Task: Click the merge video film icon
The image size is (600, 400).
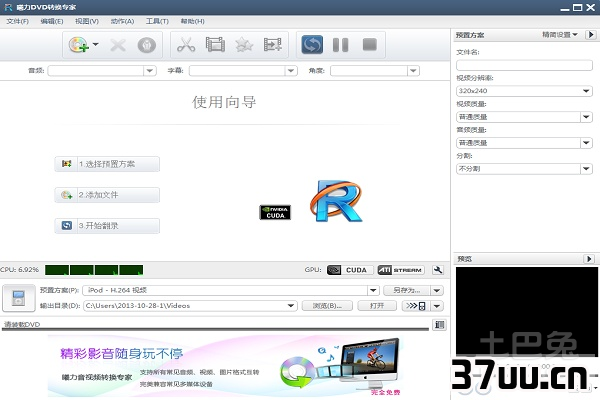Action: 273,45
